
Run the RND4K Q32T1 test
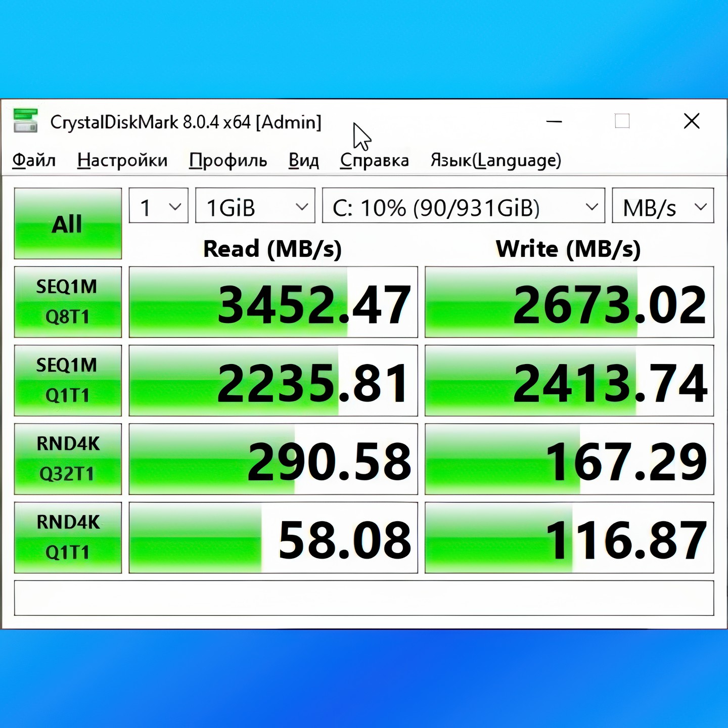pyautogui.click(x=68, y=459)
